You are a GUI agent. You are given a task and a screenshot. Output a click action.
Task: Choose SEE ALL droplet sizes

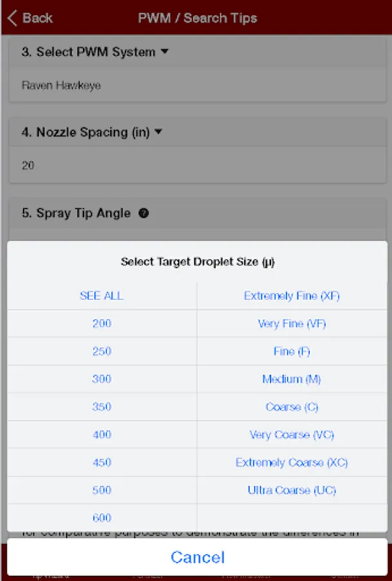(x=102, y=296)
